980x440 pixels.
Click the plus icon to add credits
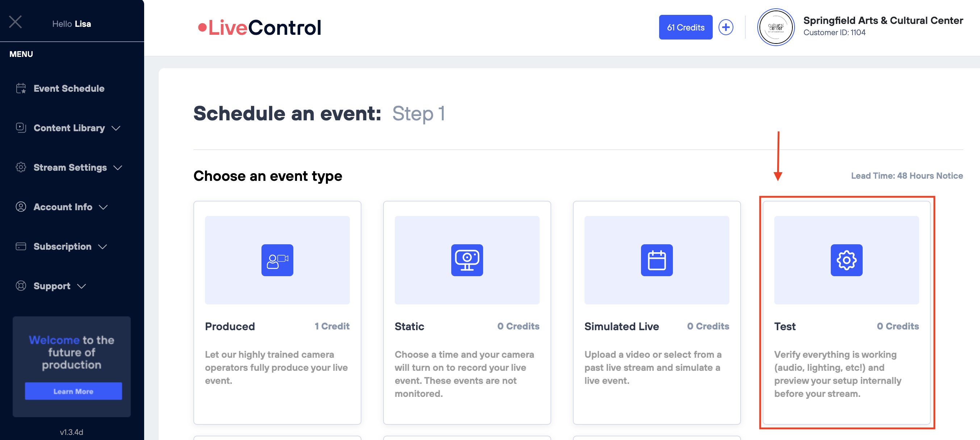pos(725,28)
